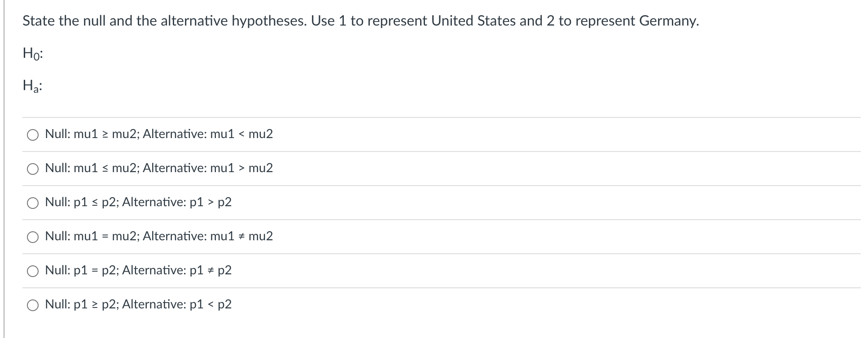The width and height of the screenshot is (868, 338).
Task: Choose the Null: p1 ≤ p2 radio button
Action: tap(33, 203)
